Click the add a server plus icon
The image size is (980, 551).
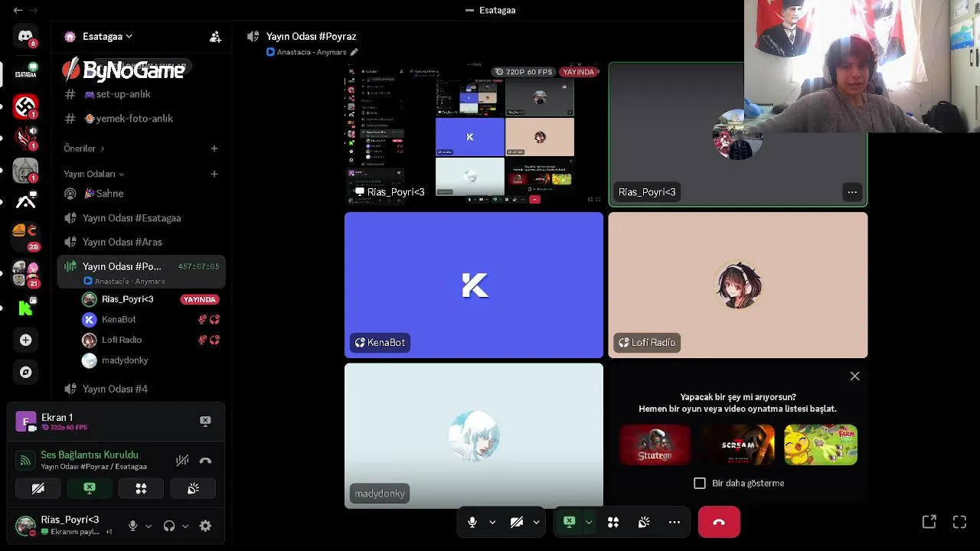click(25, 340)
